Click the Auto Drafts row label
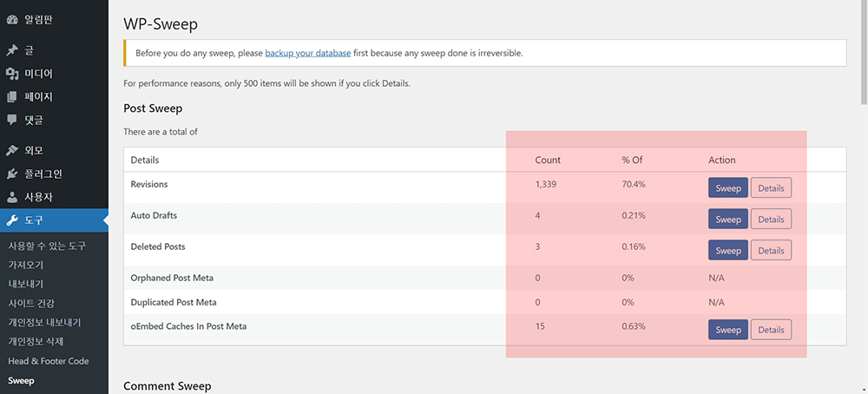868x394 pixels. pos(154,215)
